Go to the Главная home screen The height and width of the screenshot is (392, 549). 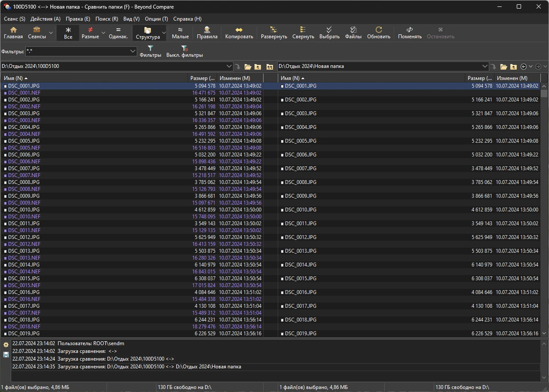click(x=13, y=33)
